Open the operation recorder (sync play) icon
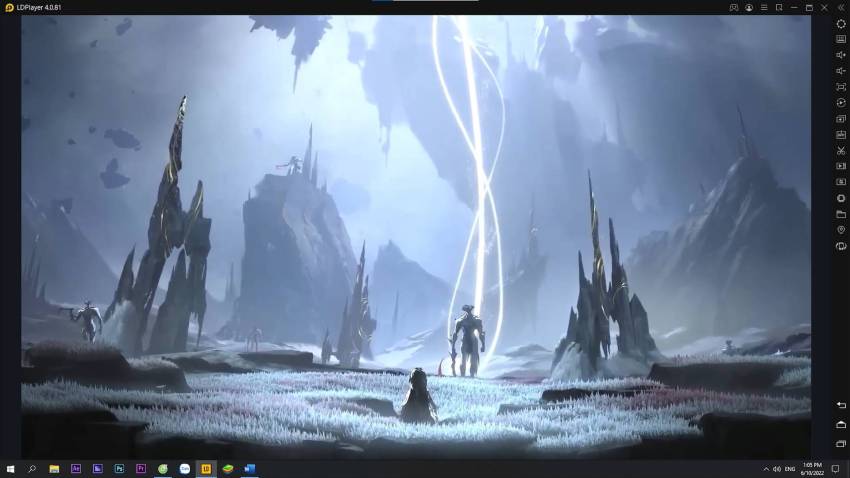Image resolution: width=850 pixels, height=478 pixels. click(x=841, y=102)
